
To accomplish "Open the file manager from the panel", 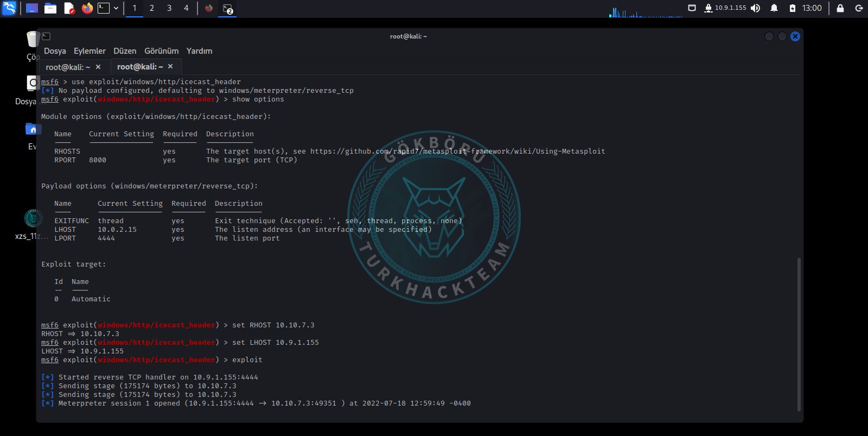I will [x=50, y=8].
